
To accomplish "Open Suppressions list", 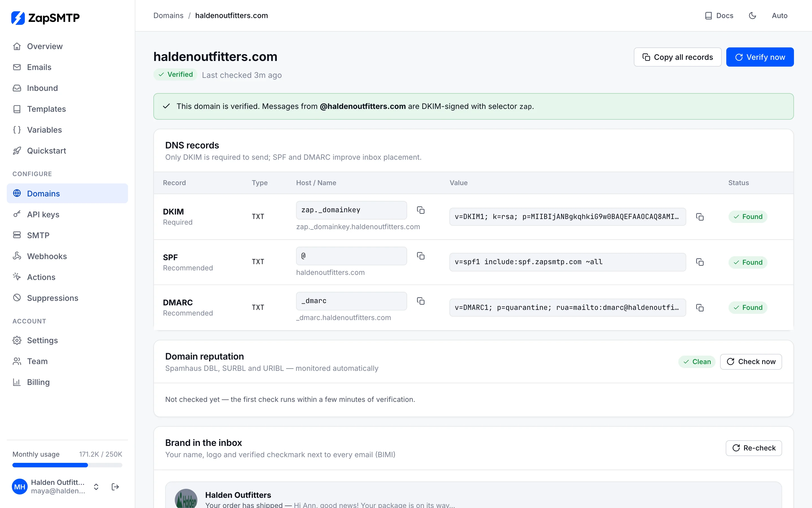I will point(67,298).
